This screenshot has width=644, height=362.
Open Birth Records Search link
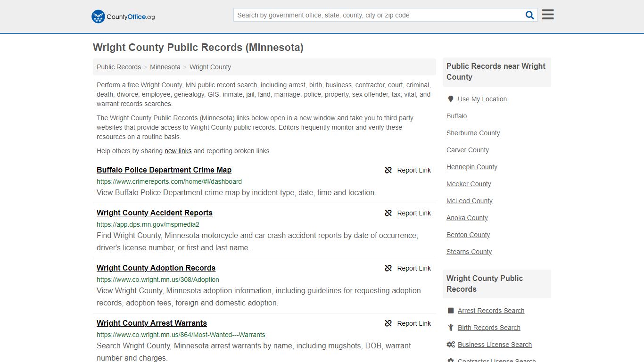tap(489, 328)
